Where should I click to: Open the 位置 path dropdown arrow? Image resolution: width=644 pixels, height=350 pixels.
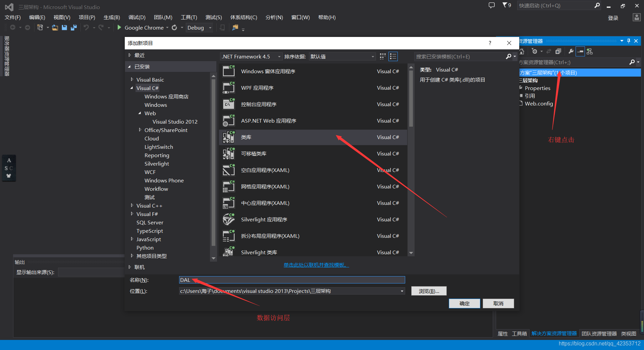coord(402,291)
